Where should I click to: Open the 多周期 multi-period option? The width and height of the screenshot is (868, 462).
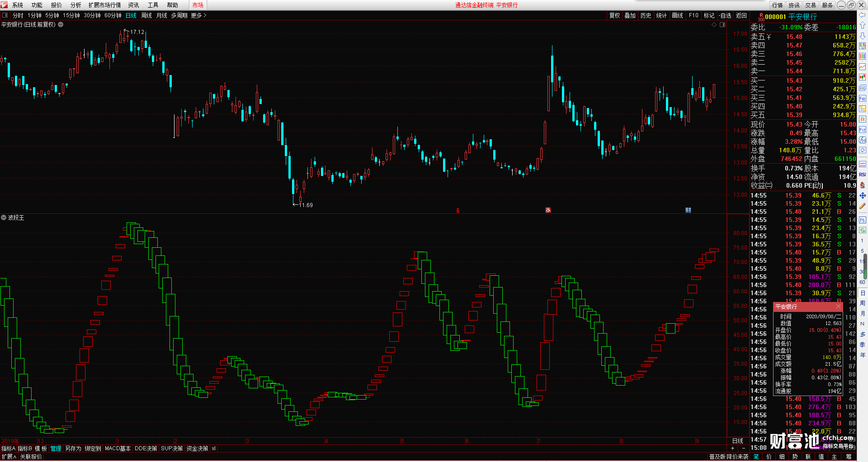tap(179, 15)
